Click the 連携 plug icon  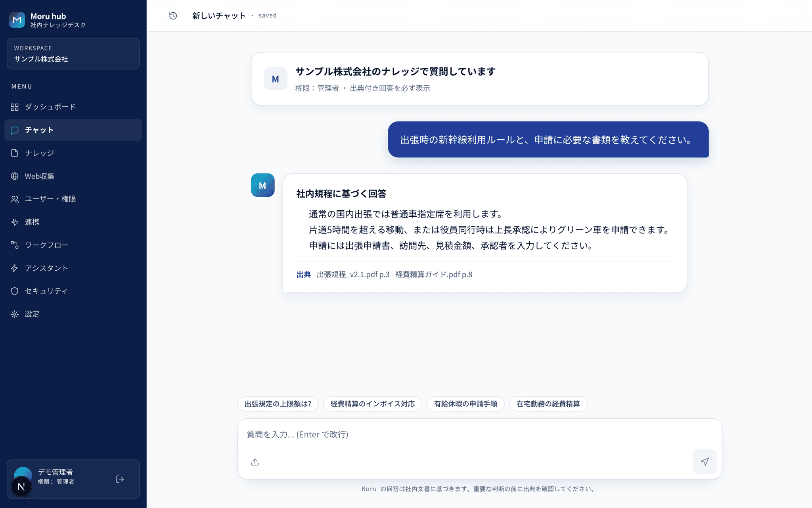(x=15, y=222)
